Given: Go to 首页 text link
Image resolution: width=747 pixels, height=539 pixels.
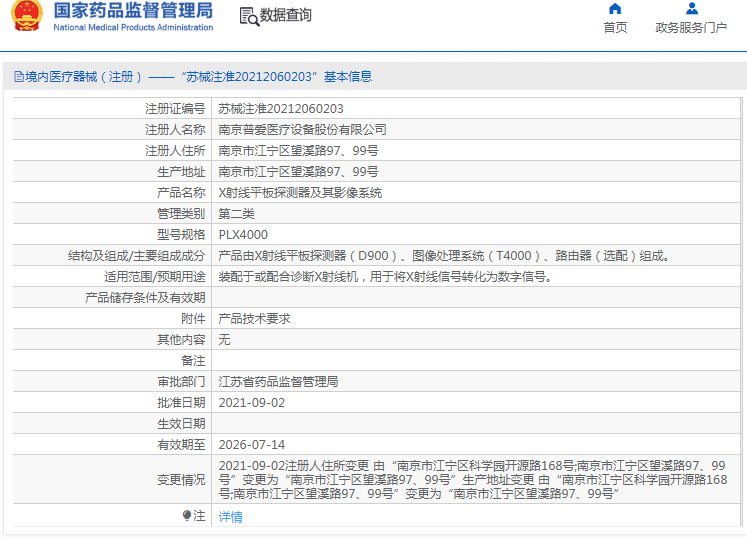Looking at the screenshot, I should click(x=615, y=28).
